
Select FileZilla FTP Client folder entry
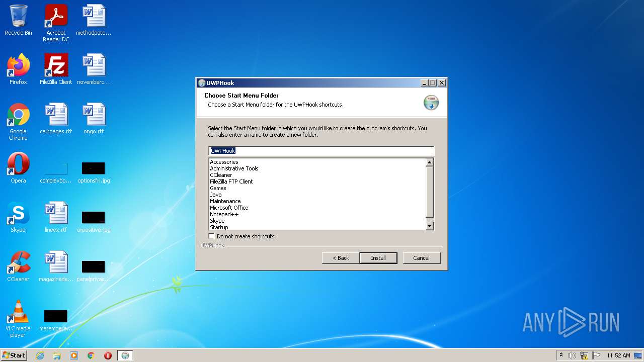(231, 182)
